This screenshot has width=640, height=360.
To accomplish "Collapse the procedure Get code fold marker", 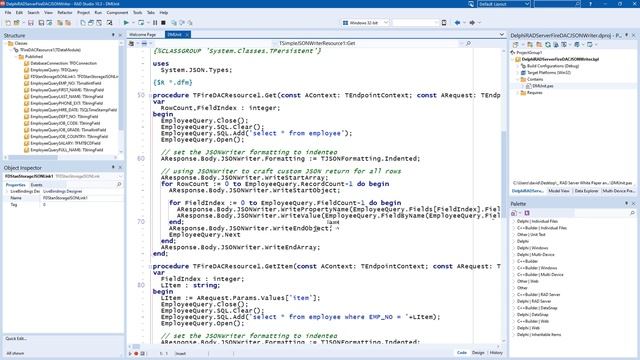I will (150, 96).
